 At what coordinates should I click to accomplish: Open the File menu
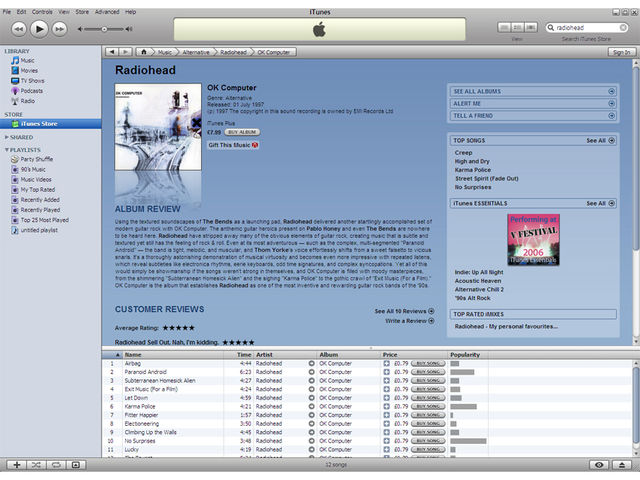[x=7, y=12]
